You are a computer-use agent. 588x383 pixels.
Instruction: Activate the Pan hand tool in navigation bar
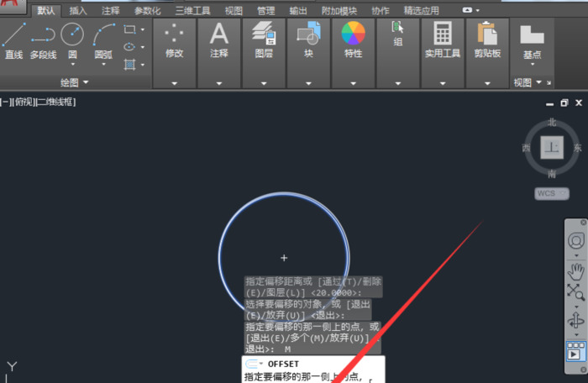[575, 270]
